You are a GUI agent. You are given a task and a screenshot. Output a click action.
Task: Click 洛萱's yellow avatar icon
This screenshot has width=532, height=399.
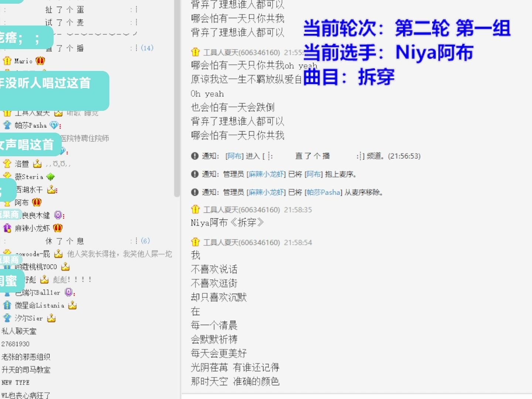[7, 164]
